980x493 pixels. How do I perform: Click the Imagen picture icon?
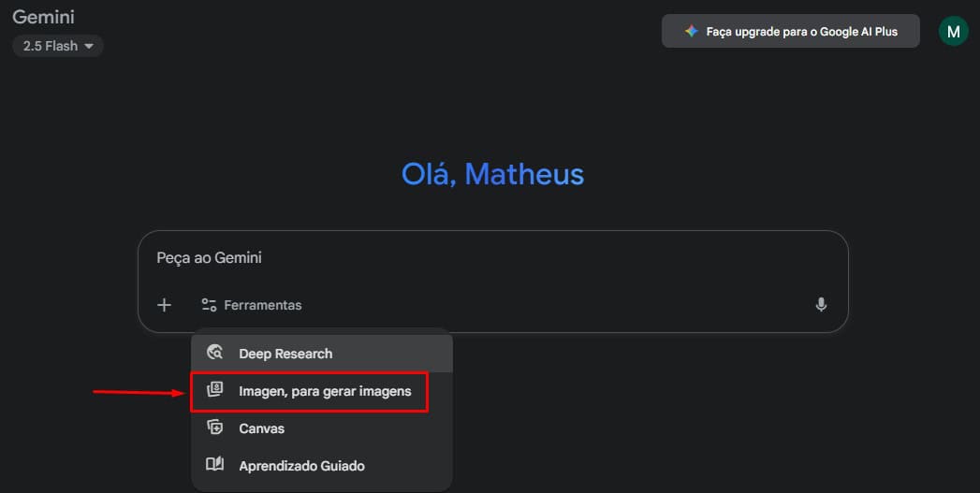[x=215, y=391]
